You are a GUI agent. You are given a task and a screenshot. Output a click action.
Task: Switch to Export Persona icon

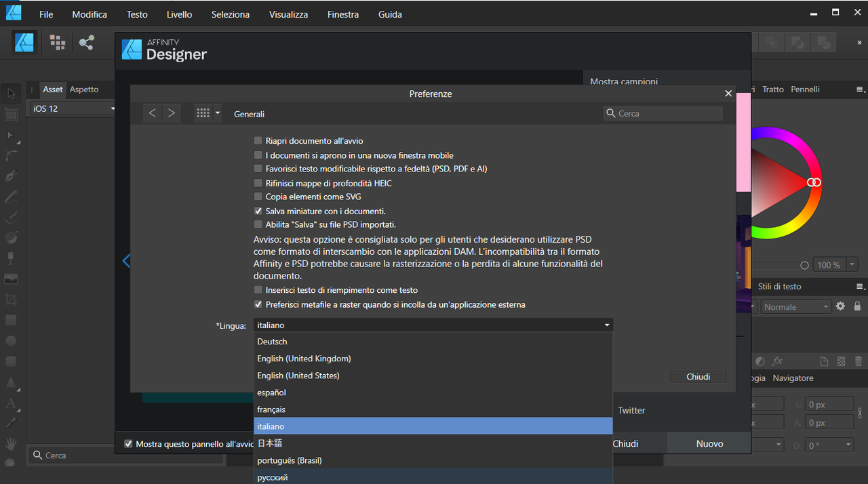tap(86, 43)
